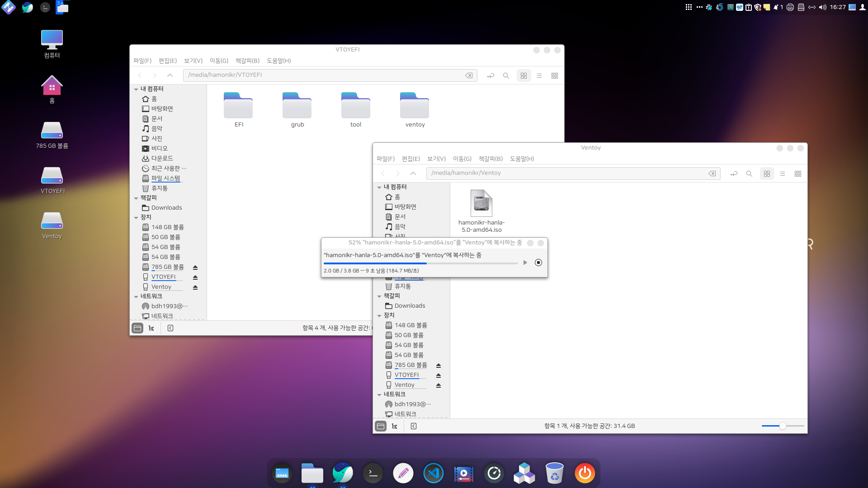Eject the 785 GB volume in Ventoy window
This screenshot has height=488, width=868.
click(x=438, y=365)
